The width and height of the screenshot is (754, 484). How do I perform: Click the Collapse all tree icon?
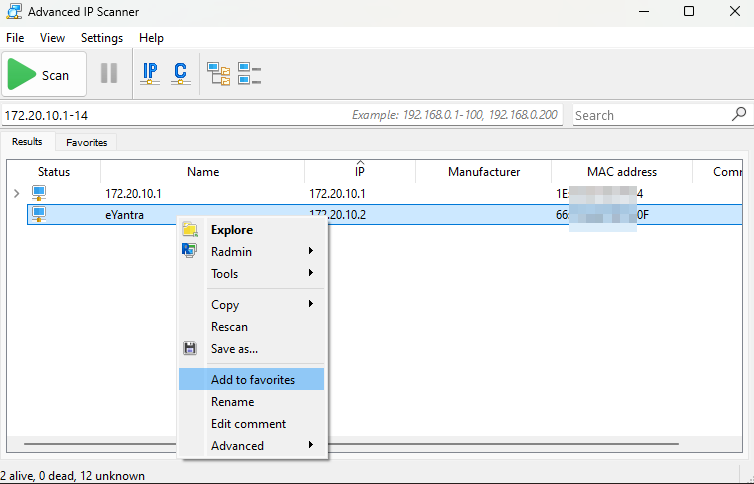249,74
